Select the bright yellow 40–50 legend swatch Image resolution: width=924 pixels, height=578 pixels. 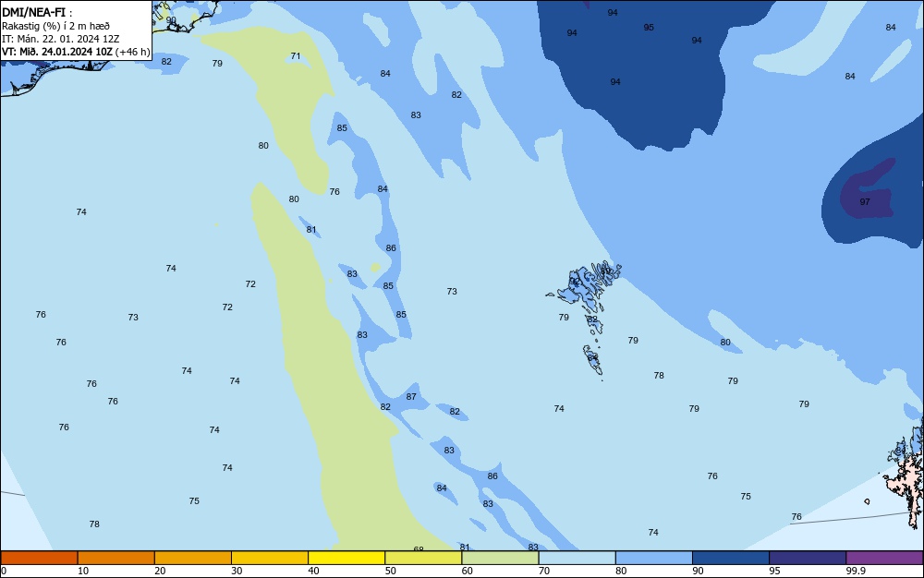point(346,558)
